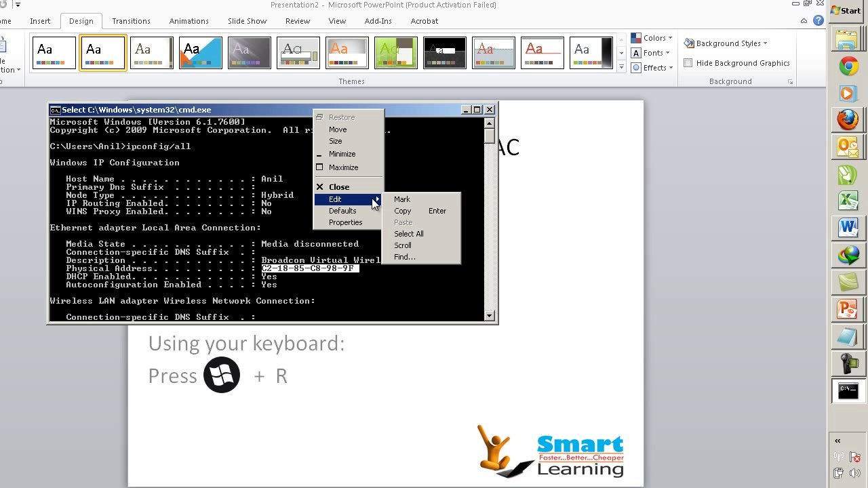The width and height of the screenshot is (868, 488).
Task: Click the cmd window scroll-up arrow
Action: coord(490,123)
